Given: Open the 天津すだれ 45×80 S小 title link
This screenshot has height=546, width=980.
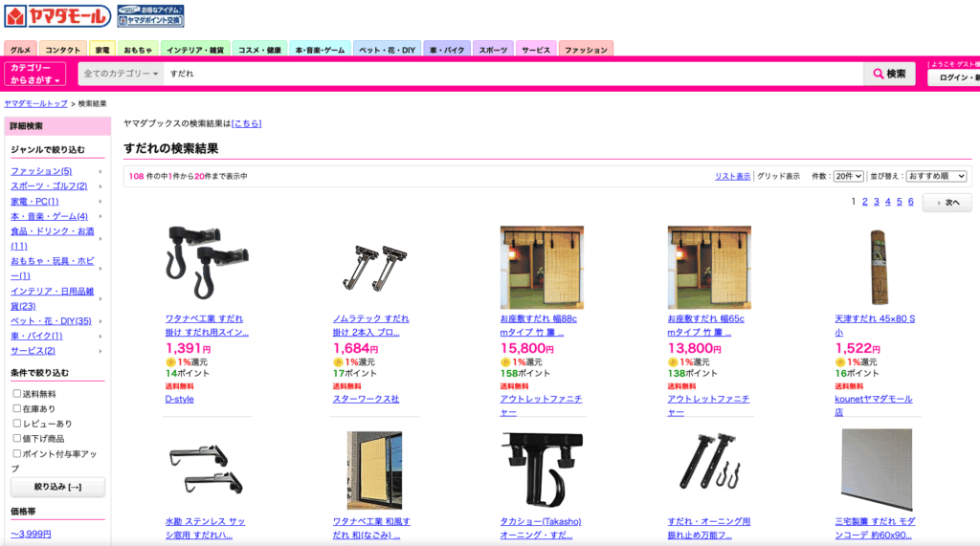Looking at the screenshot, I should (x=875, y=325).
